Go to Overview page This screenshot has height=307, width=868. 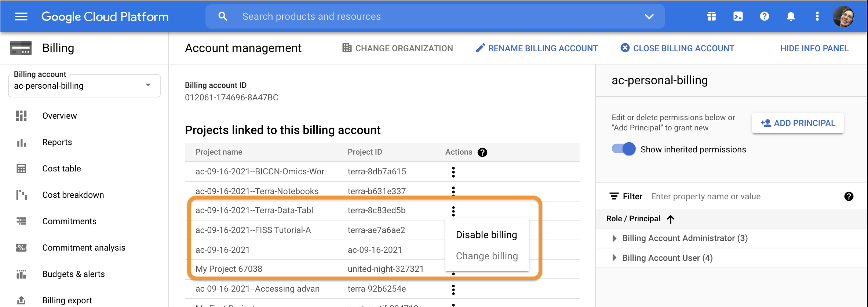coord(59,116)
